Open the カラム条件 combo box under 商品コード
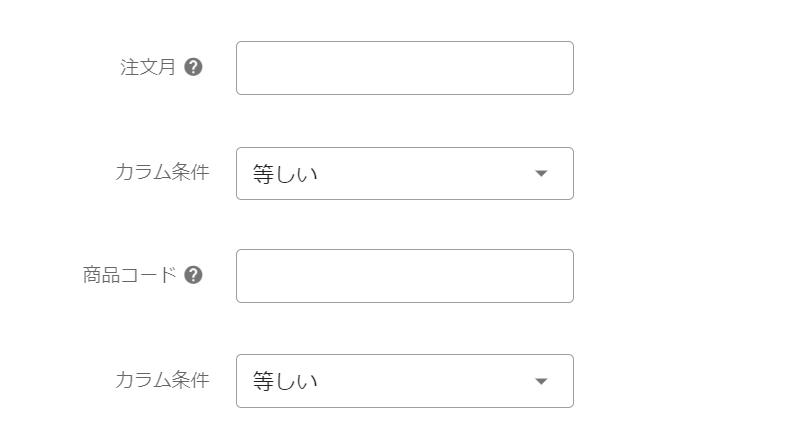 pyautogui.click(x=404, y=381)
